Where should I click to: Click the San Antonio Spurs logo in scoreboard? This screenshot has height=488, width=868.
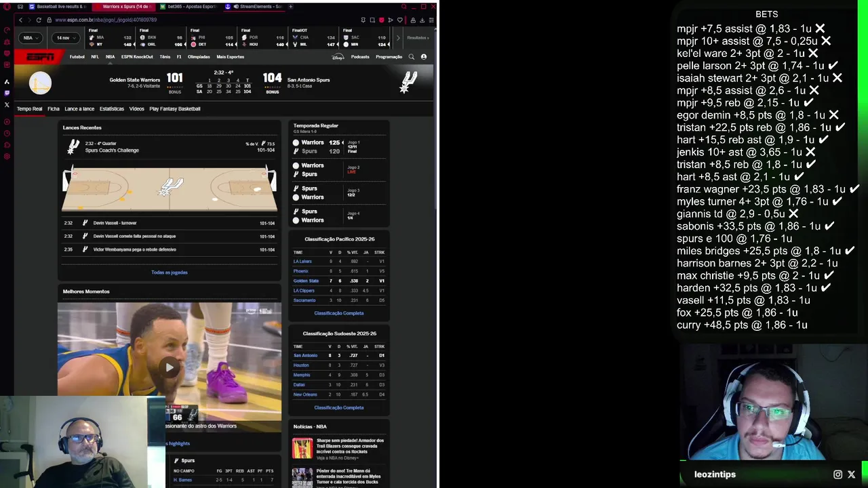(x=408, y=82)
